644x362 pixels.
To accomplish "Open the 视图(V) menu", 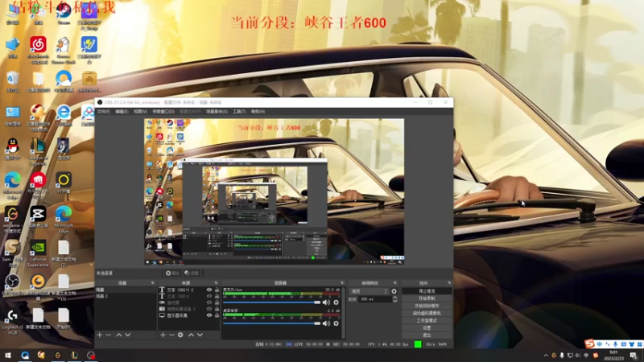I will point(140,112).
